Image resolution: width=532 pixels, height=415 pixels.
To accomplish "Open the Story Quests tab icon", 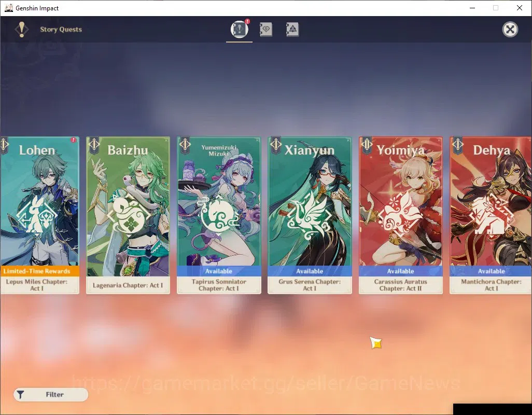I will [239, 29].
